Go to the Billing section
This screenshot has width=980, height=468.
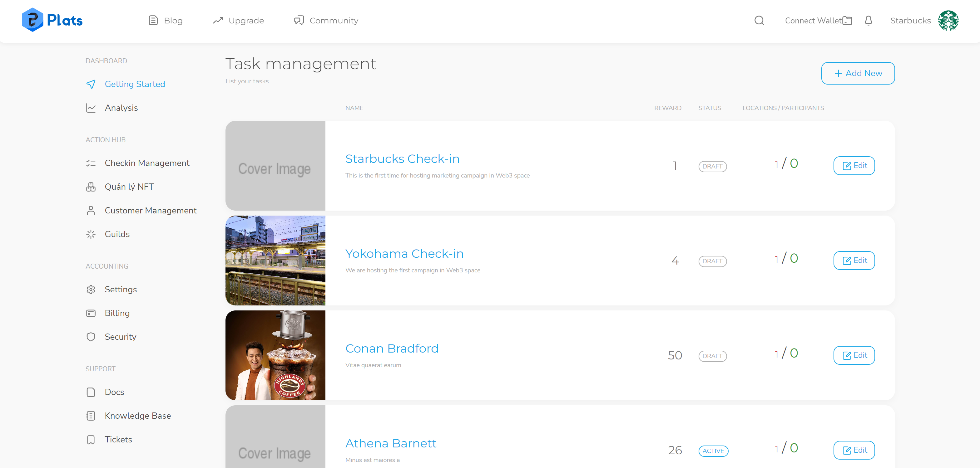[117, 313]
